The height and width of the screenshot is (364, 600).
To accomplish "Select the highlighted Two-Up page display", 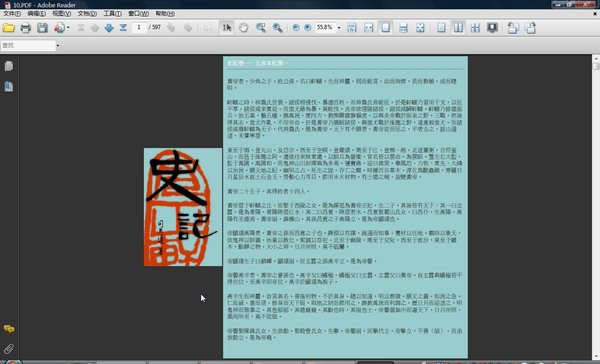I will (x=458, y=28).
